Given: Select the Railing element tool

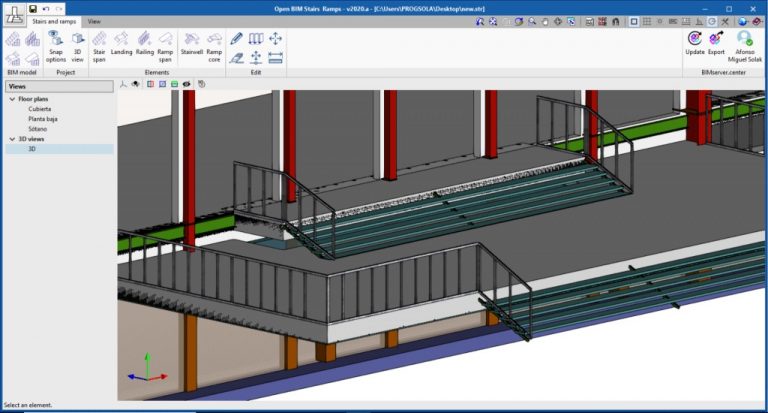Looking at the screenshot, I should pos(144,44).
